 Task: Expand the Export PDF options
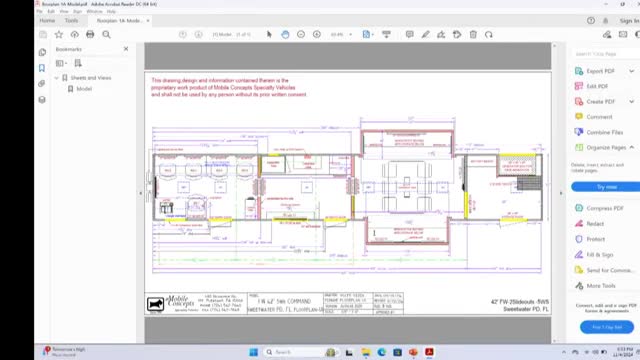(x=631, y=71)
